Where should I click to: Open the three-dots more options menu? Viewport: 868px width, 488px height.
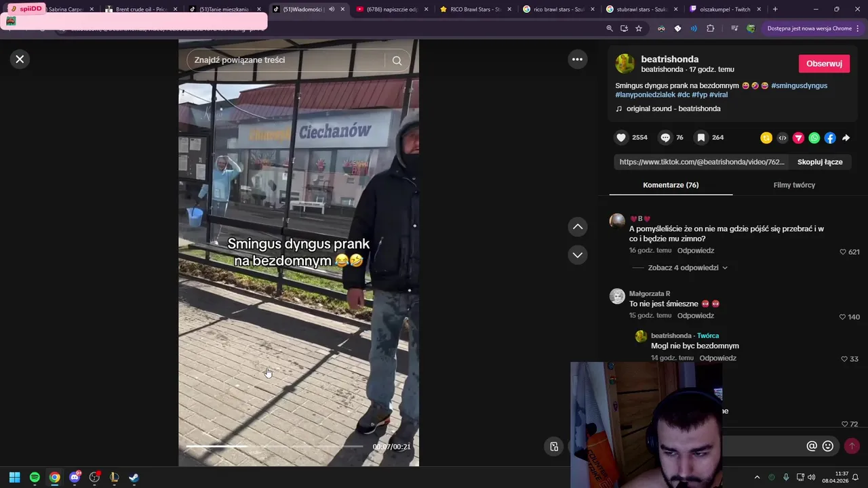(577, 59)
